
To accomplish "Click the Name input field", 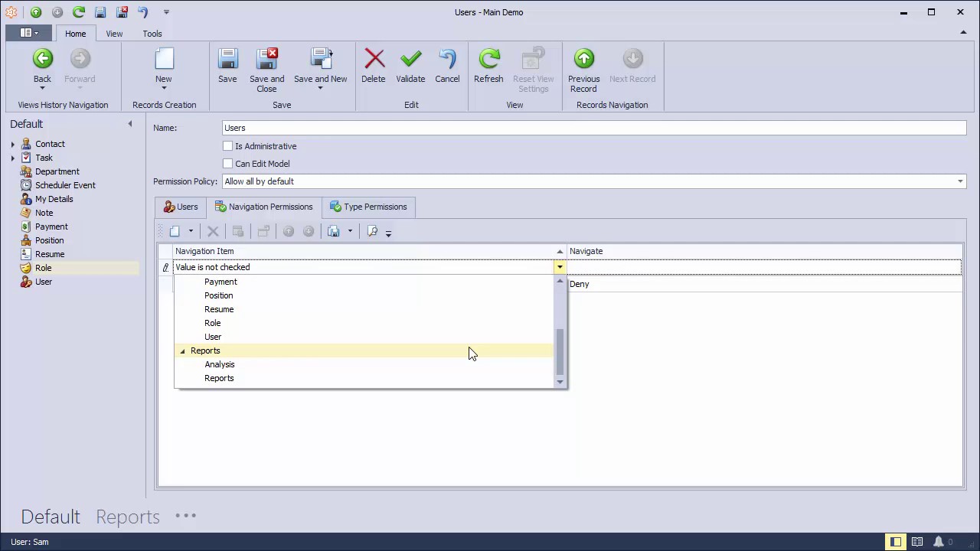I will pos(594,128).
